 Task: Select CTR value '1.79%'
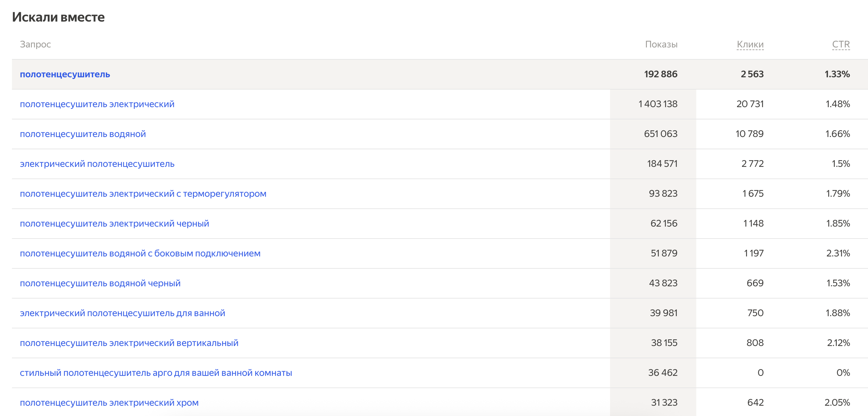(x=838, y=194)
